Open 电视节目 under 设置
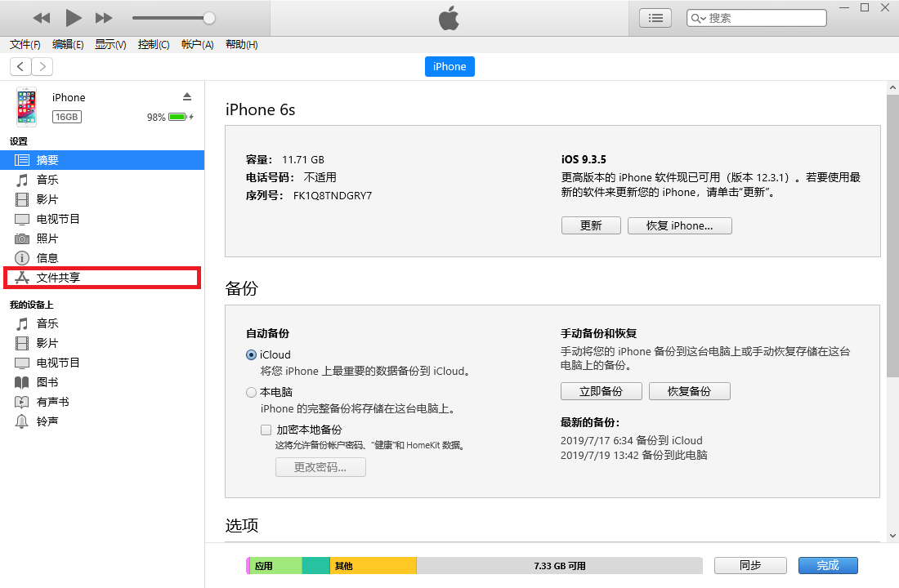Screen dimensions: 899x588 point(102,219)
